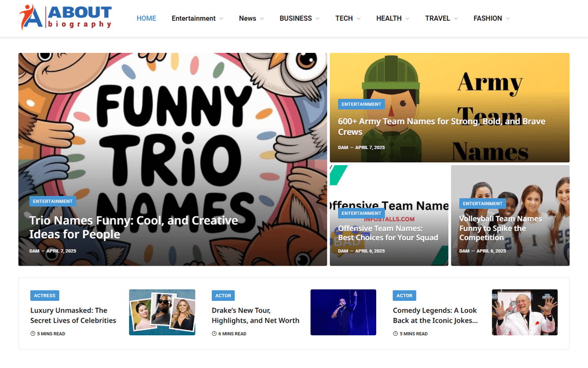Viewport: 588px width, 368px height.
Task: Expand the chevron next to FASHION
Action: [508, 19]
